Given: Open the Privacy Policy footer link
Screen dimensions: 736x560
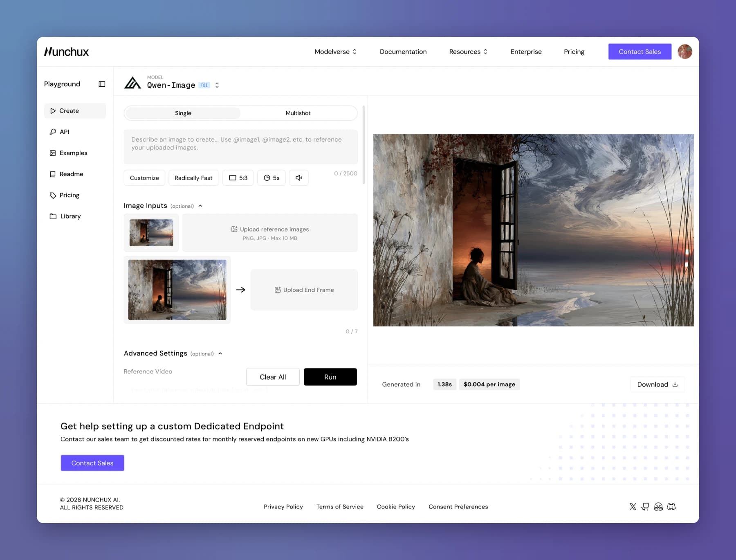Looking at the screenshot, I should [283, 506].
